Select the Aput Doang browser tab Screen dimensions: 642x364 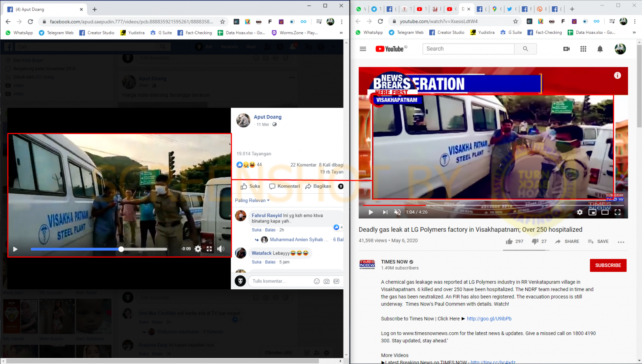tap(45, 9)
